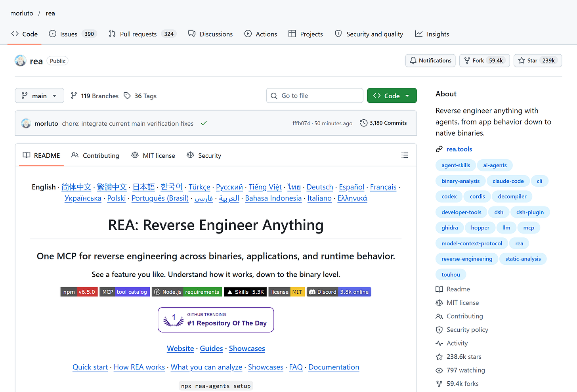Click the Go to file search field
Viewport: 577px width, 392px height.
click(x=315, y=96)
